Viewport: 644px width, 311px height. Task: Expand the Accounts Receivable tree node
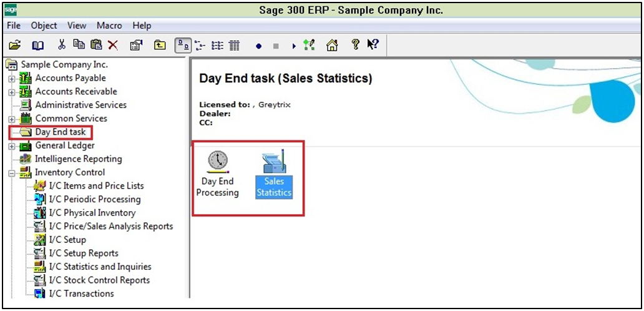click(x=11, y=92)
